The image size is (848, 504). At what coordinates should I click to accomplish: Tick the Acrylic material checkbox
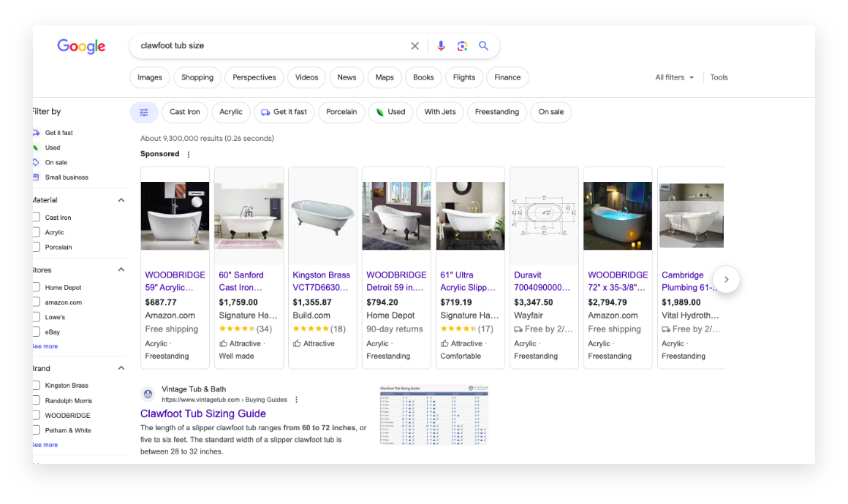37,232
